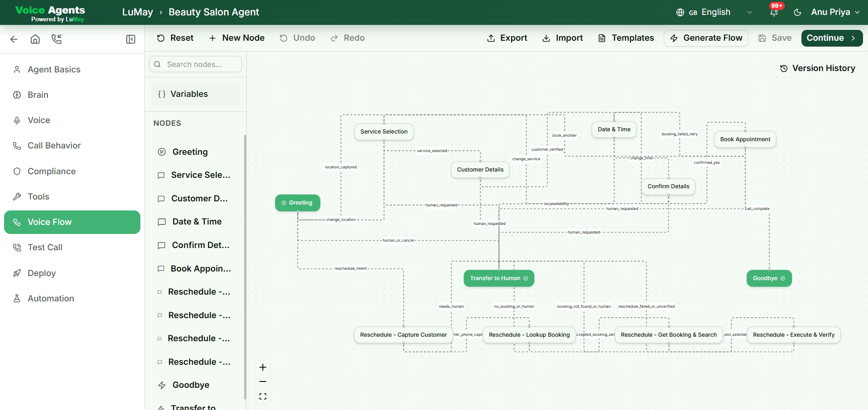
Task: Select Greeting in the nodes list
Action: click(196, 152)
